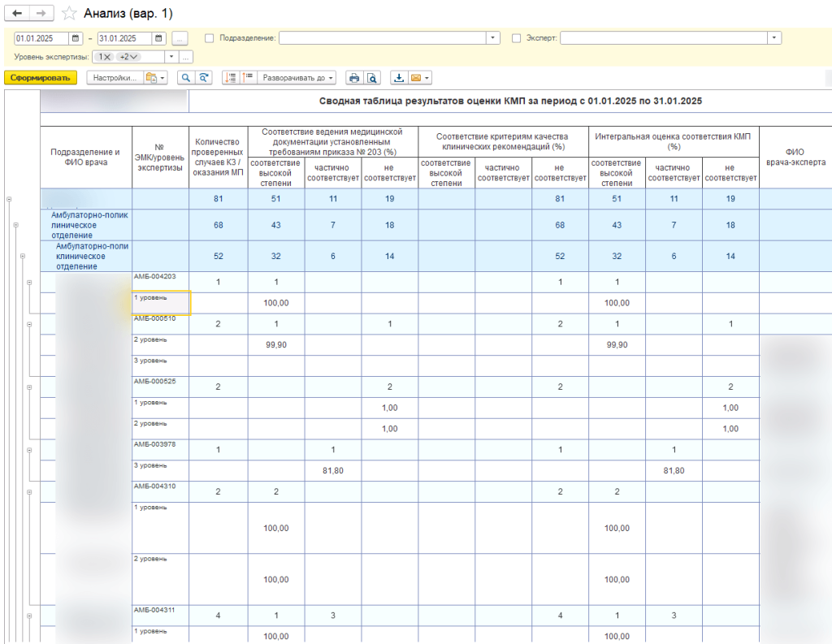Click the save report download icon
The height and width of the screenshot is (644, 832).
click(399, 78)
